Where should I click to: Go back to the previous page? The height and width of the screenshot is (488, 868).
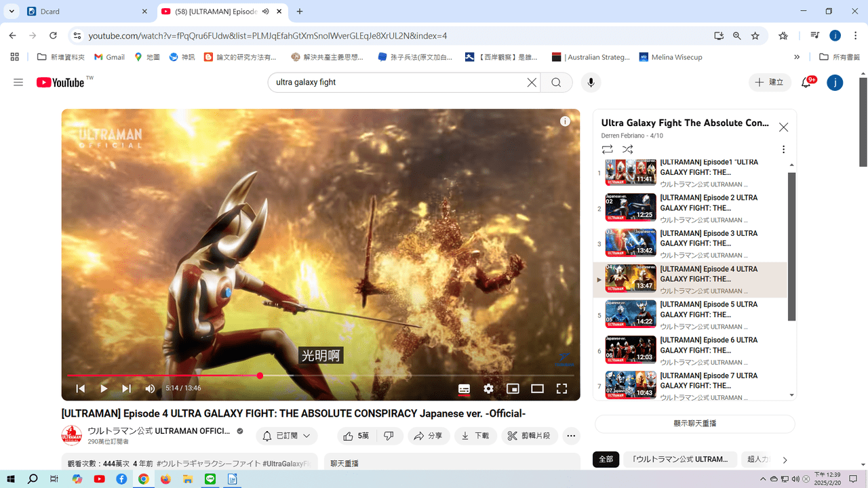(12, 35)
